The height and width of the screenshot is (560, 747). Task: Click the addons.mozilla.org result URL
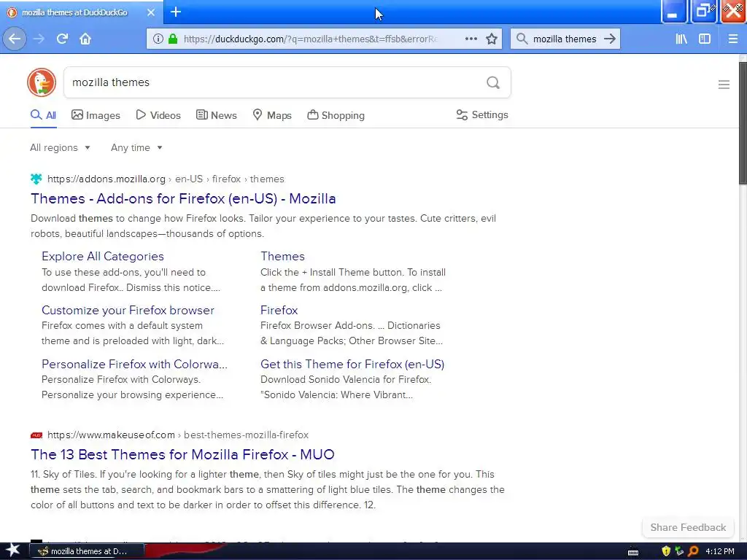tap(166, 179)
